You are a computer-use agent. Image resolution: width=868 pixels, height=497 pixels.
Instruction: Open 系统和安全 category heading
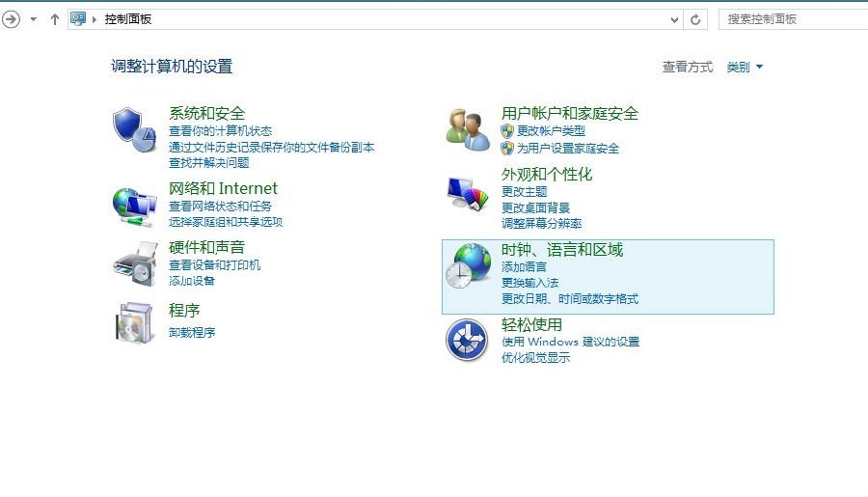tap(207, 113)
